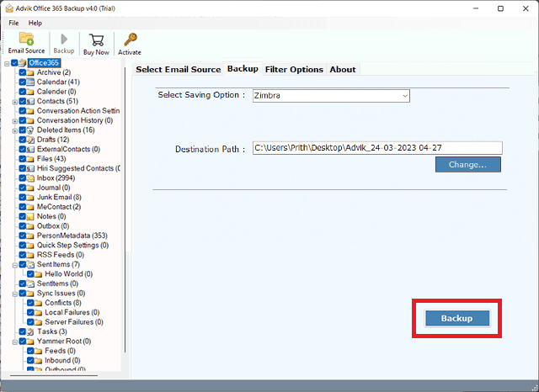Select Conversation Action Settings folder row
The width and height of the screenshot is (539, 392).
78,111
